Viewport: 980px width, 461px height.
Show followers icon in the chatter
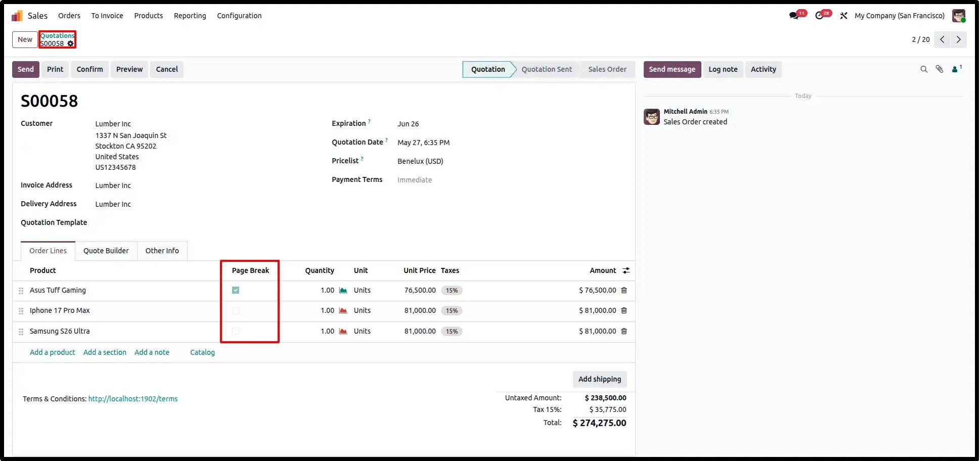click(x=956, y=69)
